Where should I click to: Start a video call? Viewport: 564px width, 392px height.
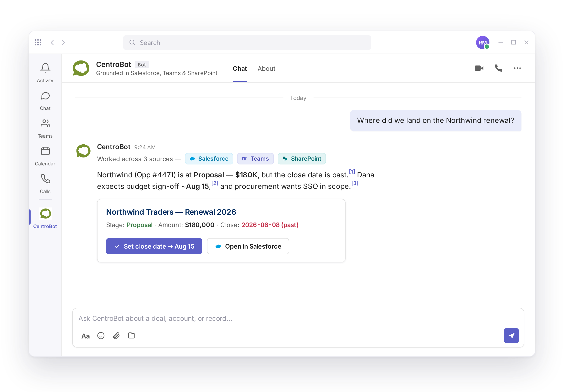(479, 68)
